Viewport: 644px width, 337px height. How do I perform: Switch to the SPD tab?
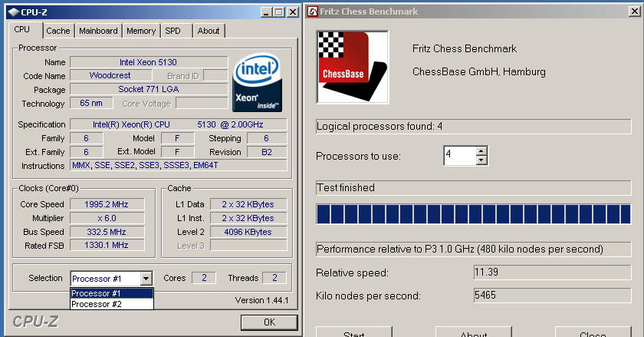pyautogui.click(x=173, y=31)
